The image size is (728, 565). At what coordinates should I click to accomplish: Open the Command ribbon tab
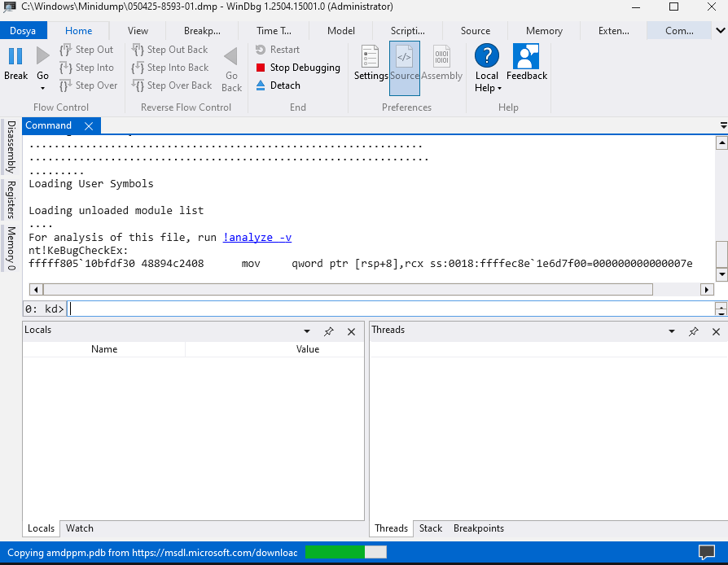679,31
